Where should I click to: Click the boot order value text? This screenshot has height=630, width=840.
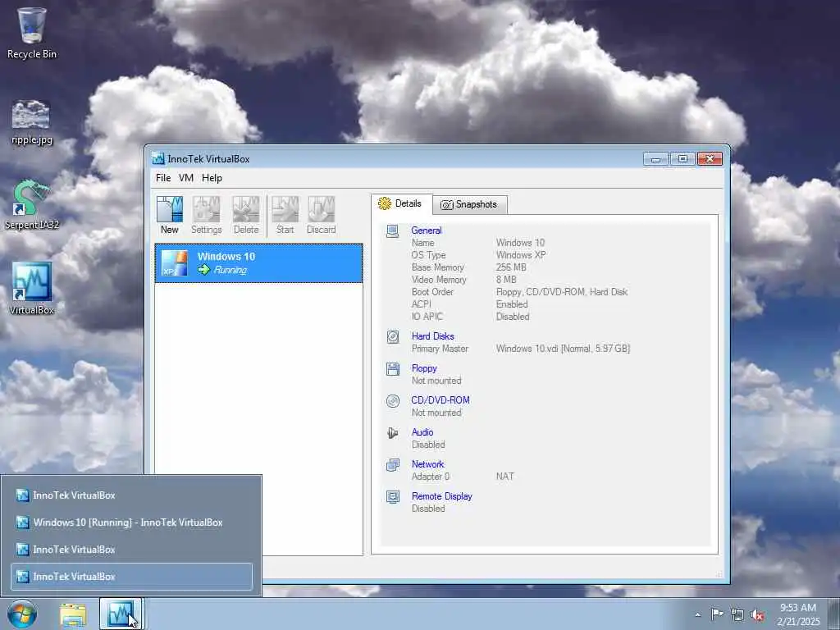562,292
